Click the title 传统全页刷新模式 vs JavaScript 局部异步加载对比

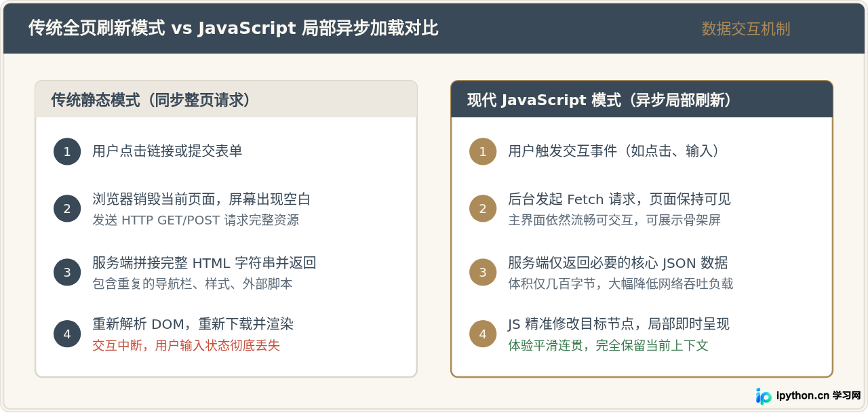pos(233,28)
